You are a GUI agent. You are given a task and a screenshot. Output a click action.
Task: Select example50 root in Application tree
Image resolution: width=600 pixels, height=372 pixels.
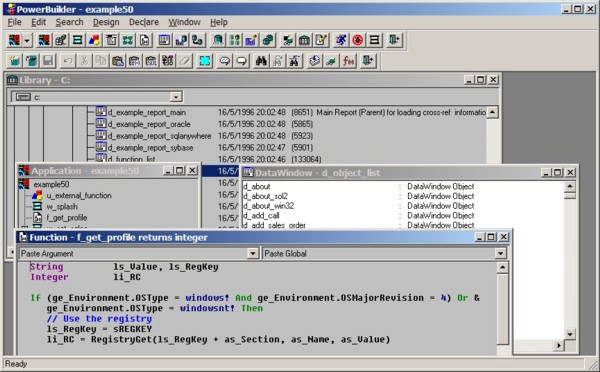click(51, 184)
